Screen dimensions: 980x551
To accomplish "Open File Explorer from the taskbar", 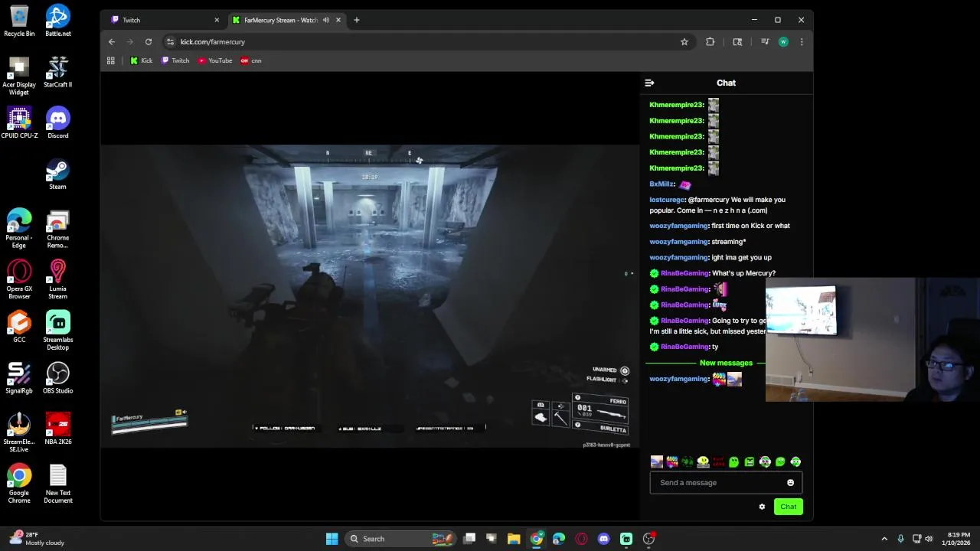I will pos(514,539).
